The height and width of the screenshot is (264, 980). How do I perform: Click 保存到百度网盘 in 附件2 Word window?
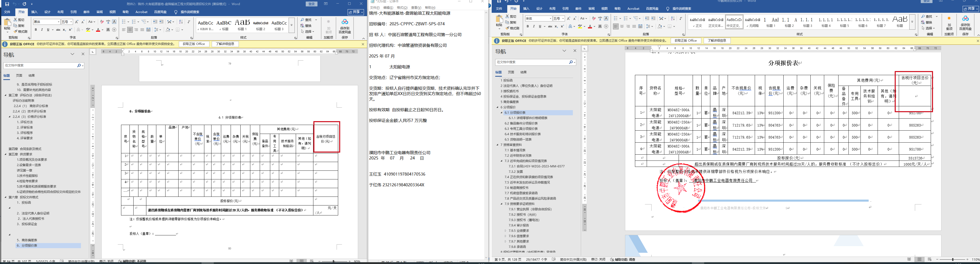click(x=345, y=26)
